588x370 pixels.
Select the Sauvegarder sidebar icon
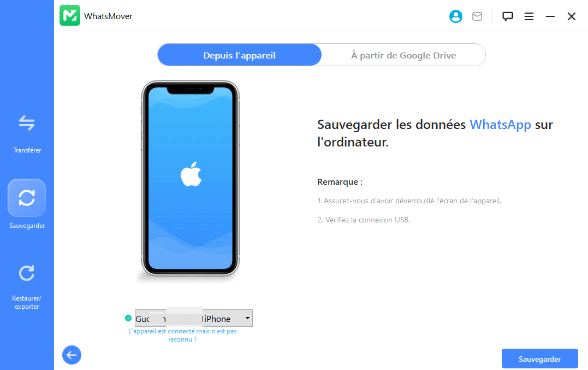point(27,198)
